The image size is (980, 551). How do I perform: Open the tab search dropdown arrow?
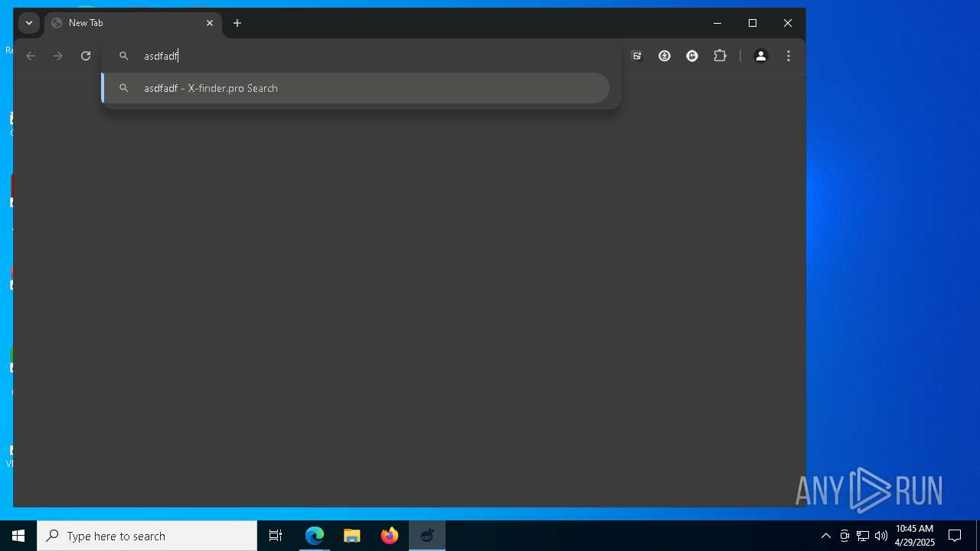click(x=29, y=23)
